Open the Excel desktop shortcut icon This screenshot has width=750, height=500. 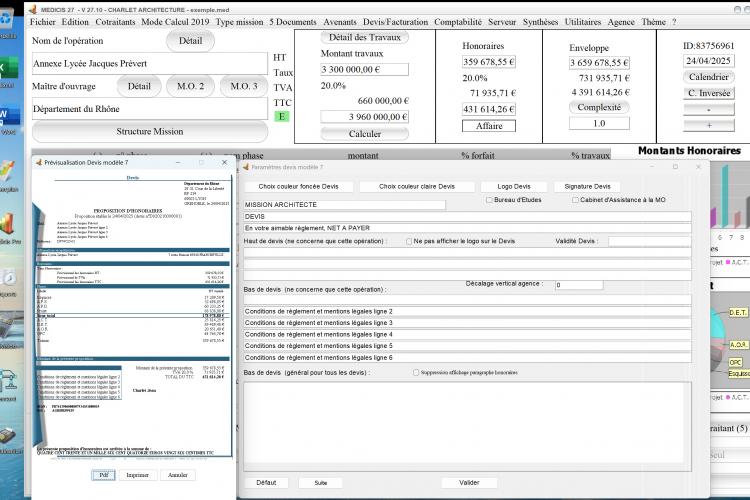point(8,68)
